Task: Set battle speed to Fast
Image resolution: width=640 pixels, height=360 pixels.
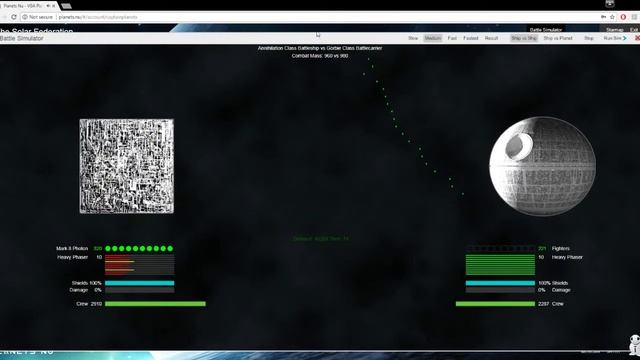Action: (x=452, y=38)
